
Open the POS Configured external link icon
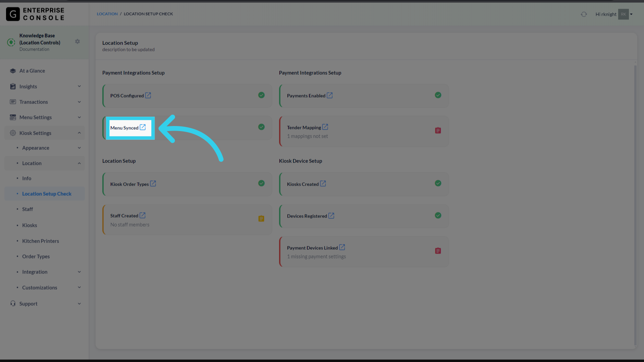coord(148,96)
